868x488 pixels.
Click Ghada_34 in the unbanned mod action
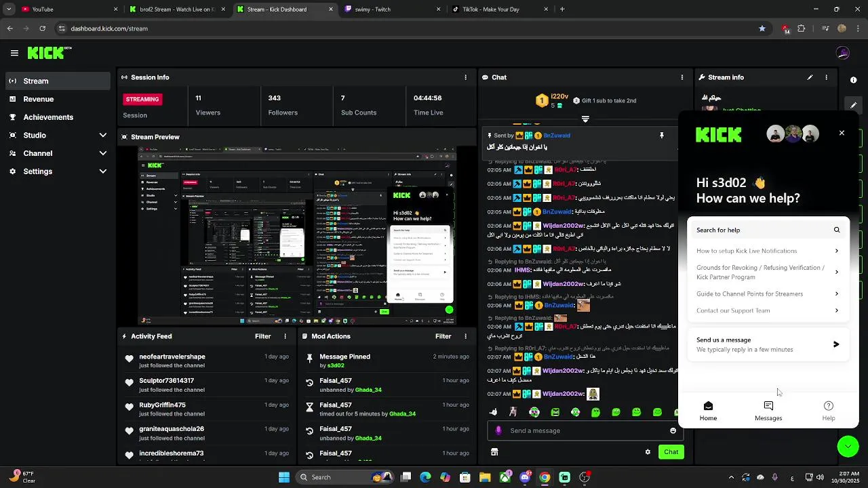(x=368, y=390)
